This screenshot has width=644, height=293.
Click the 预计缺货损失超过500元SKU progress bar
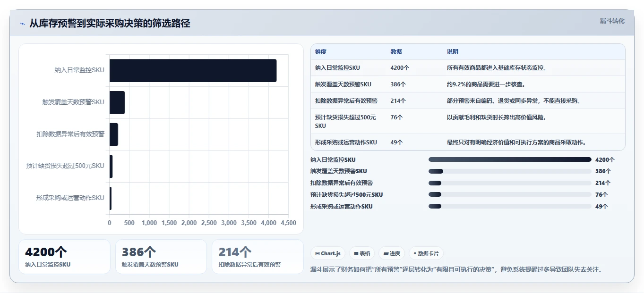510,194
